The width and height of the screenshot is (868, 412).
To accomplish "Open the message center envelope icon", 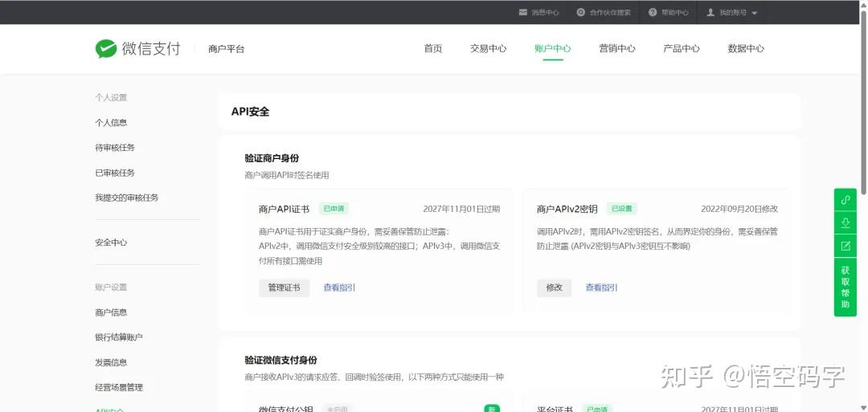I will (522, 12).
